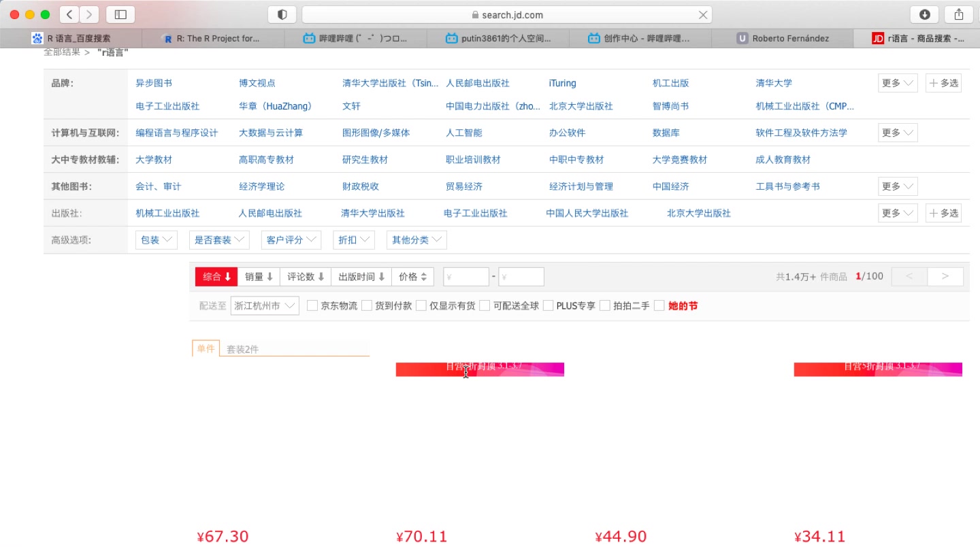Open the 更多 dropdown in the 品牌 row

(897, 82)
